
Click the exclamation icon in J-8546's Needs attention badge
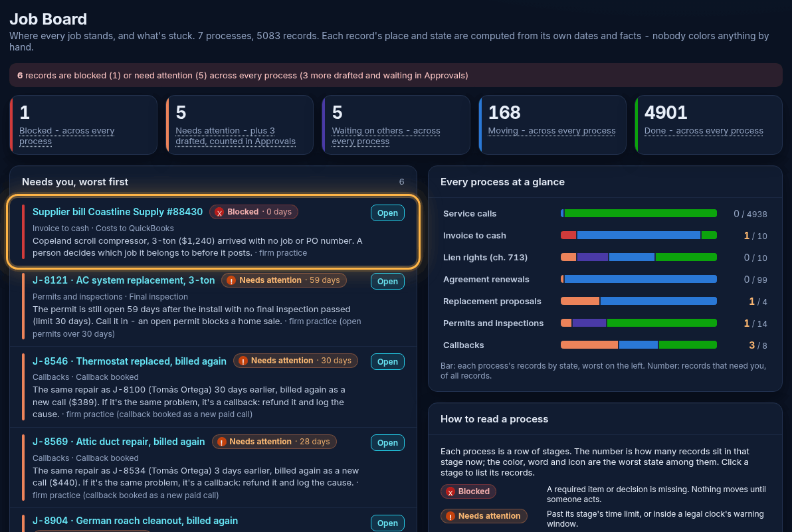click(x=243, y=361)
